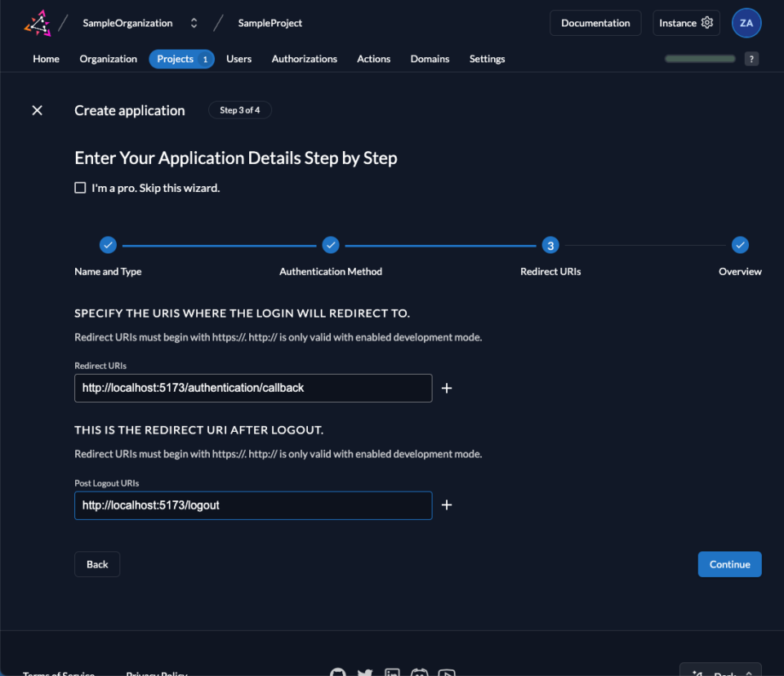Open the Users tab
The image size is (784, 676).
[238, 59]
